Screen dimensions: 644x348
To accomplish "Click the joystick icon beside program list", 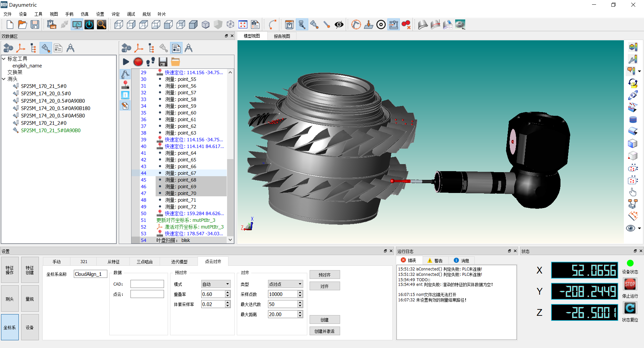I will point(125,85).
